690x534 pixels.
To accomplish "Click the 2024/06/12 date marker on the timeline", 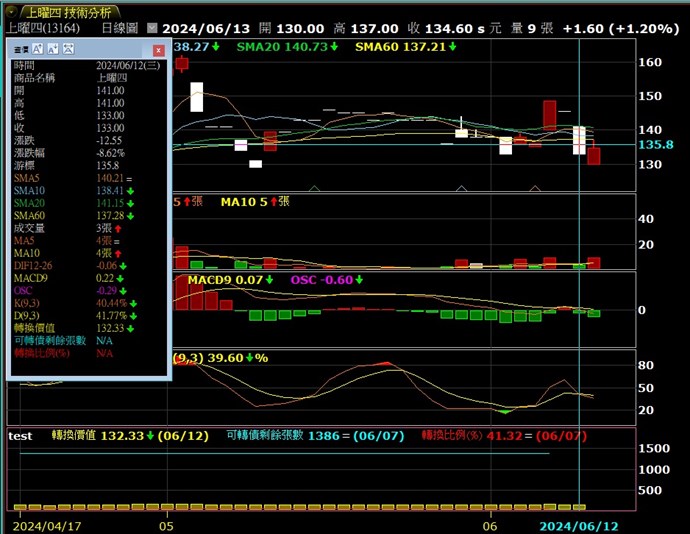I will [580, 525].
